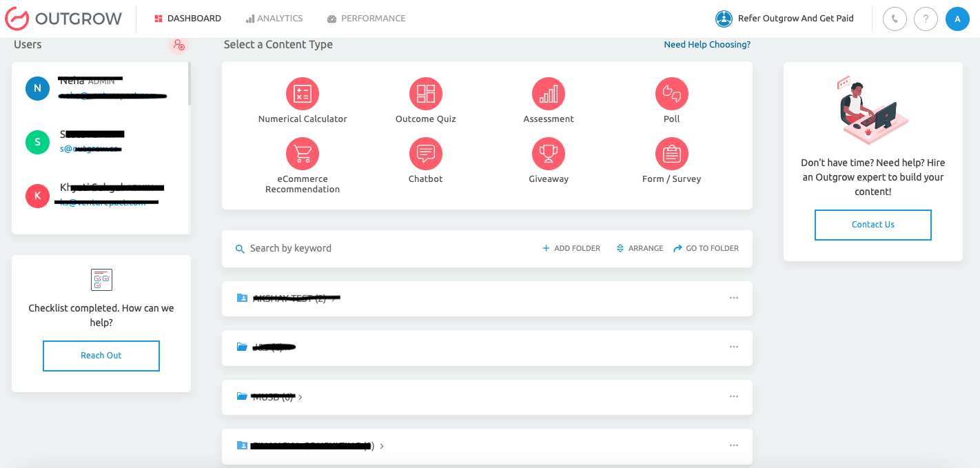Click the referral globe icon
The image size is (980, 468).
pos(724,19)
